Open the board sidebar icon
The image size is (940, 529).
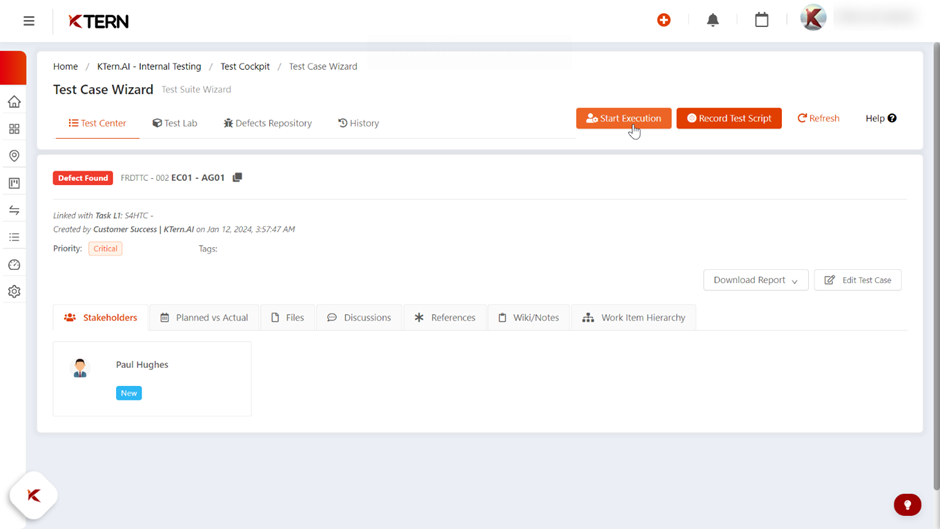click(x=14, y=183)
